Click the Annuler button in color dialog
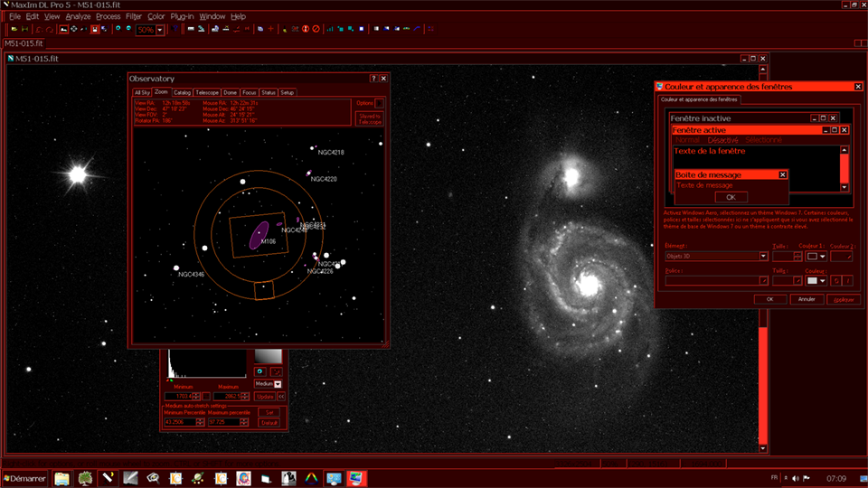 pyautogui.click(x=806, y=299)
